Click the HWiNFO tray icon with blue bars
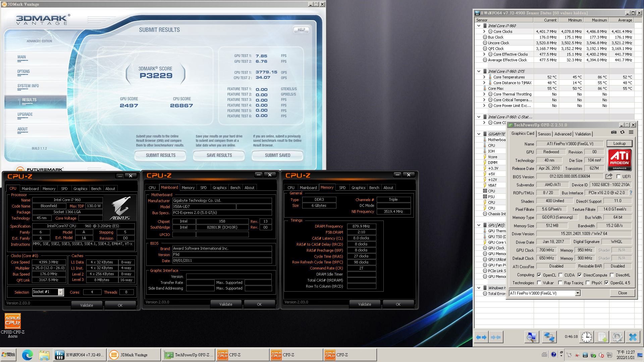Image resolution: width=644 pixels, height=362 pixels. [x=585, y=355]
